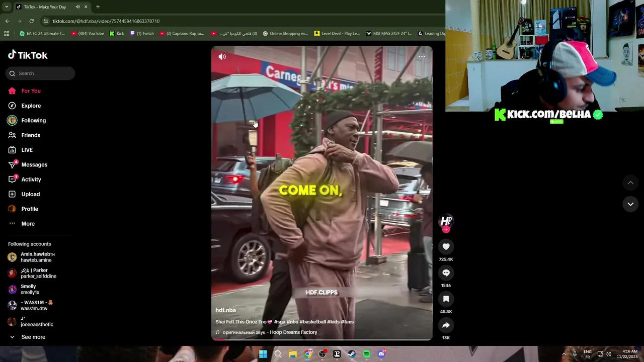Open the hdf.nba username link

(x=225, y=310)
